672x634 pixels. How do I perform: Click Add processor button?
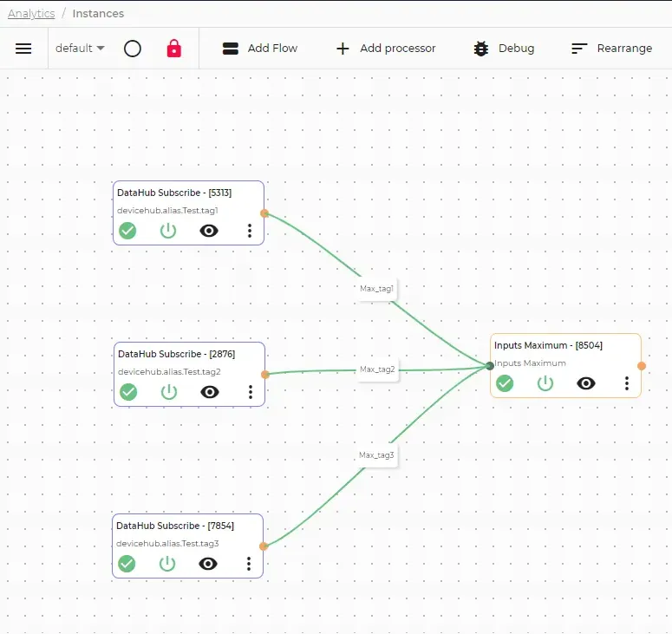pos(386,49)
